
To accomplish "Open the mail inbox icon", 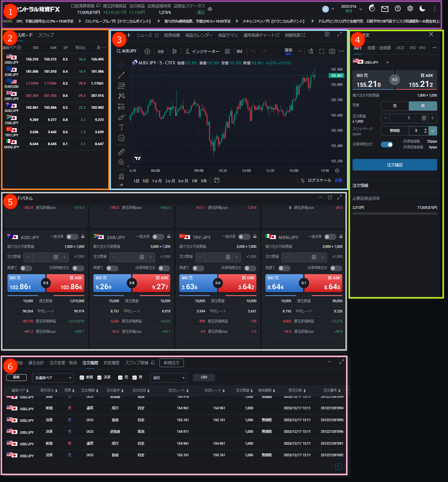I will pyautogui.click(x=385, y=9).
